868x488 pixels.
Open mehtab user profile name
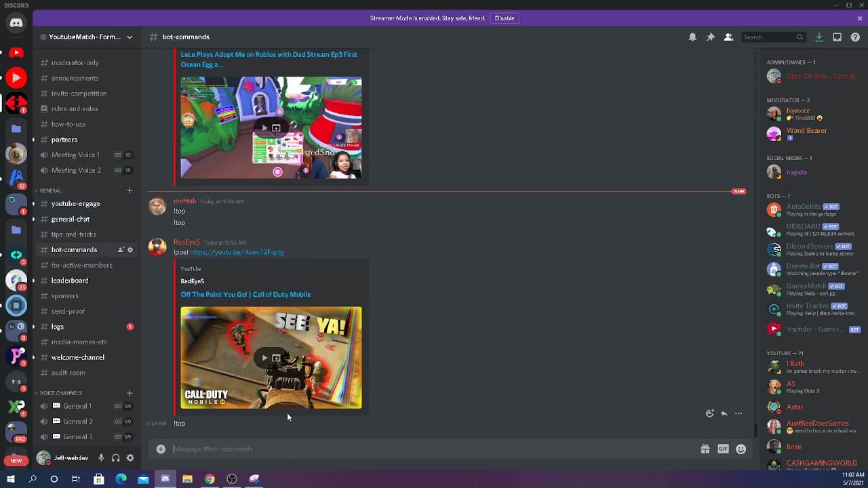point(184,201)
